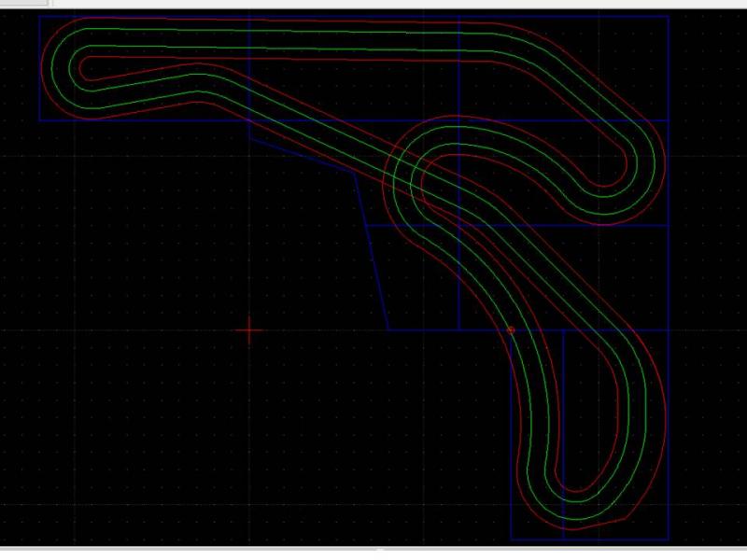Click the bend joining the two blue diagonals
747x560 pixels.
354,173
